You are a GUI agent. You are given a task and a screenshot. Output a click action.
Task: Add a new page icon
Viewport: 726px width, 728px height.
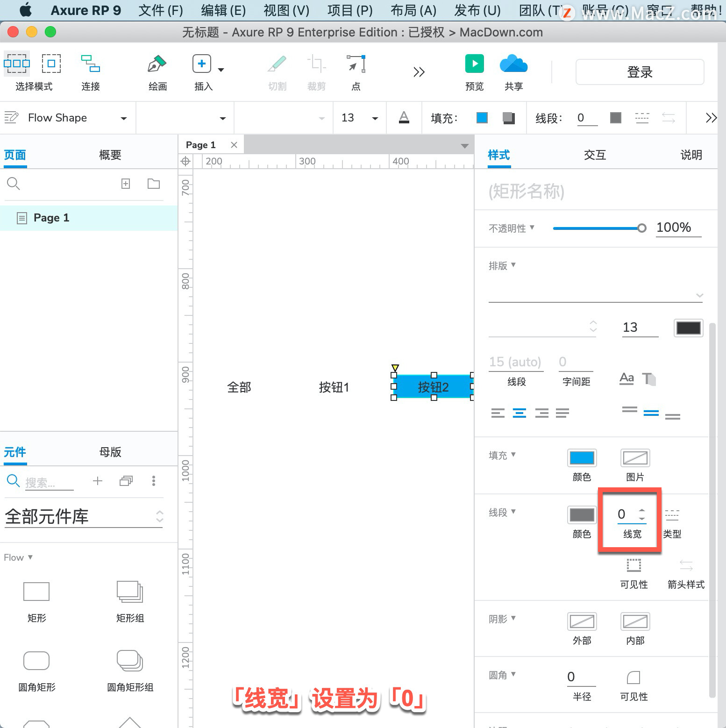click(126, 184)
